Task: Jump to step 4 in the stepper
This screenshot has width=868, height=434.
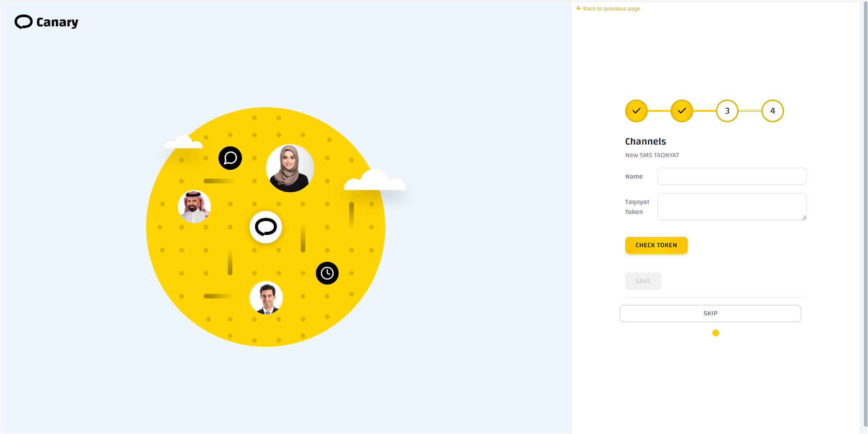Action: click(x=773, y=111)
